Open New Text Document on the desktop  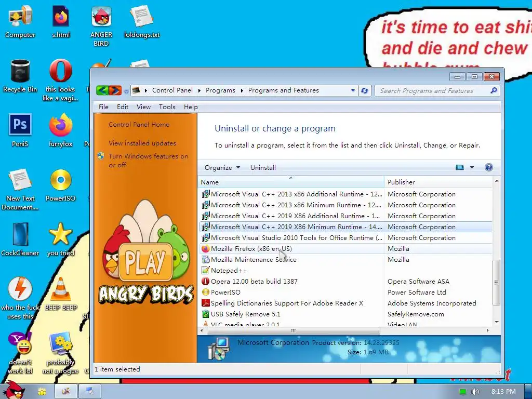click(20, 189)
